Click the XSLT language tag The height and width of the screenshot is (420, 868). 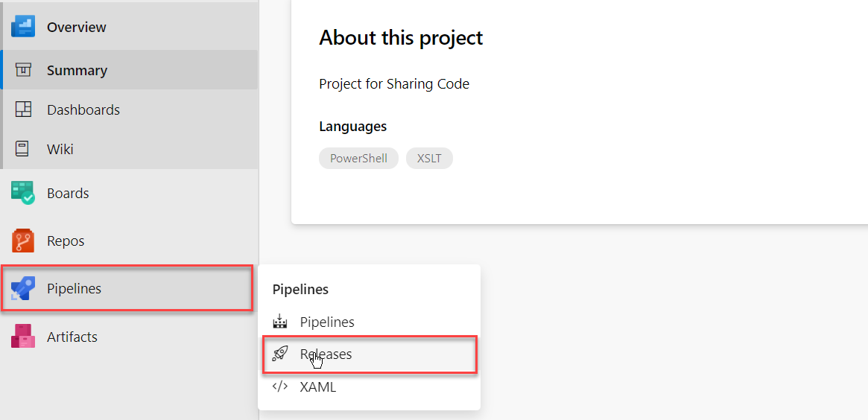pos(429,159)
